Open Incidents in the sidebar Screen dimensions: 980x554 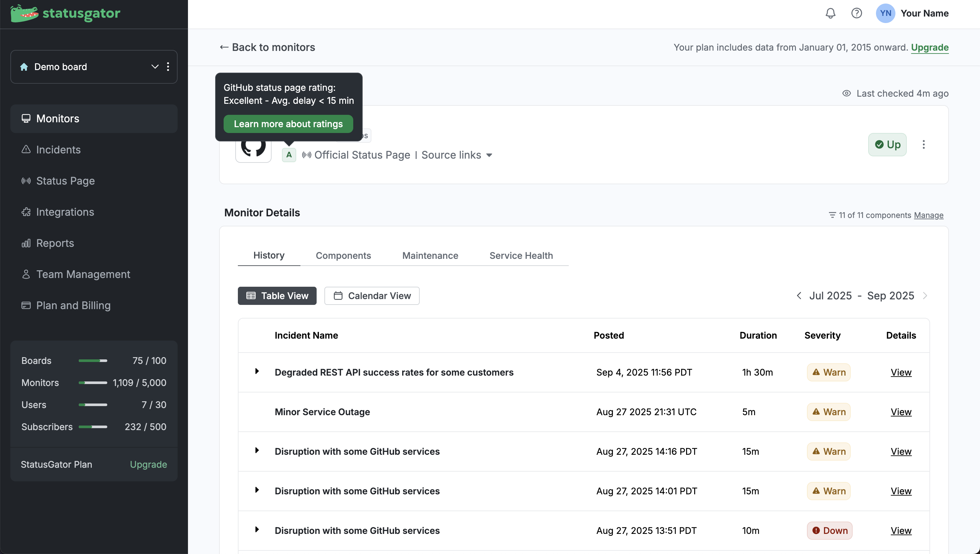click(58, 150)
